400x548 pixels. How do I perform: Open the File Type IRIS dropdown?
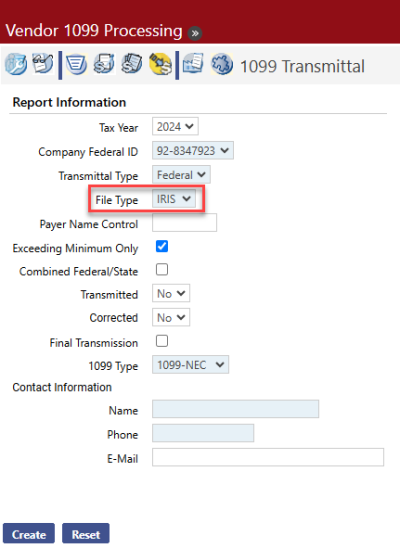(174, 199)
